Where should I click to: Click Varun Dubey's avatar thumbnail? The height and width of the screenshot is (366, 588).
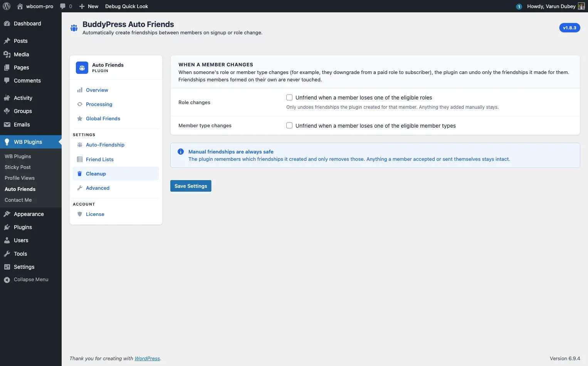point(581,6)
